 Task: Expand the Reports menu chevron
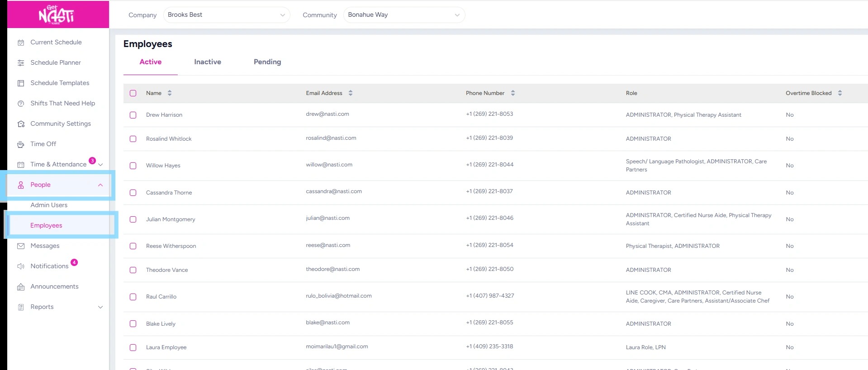(x=100, y=307)
